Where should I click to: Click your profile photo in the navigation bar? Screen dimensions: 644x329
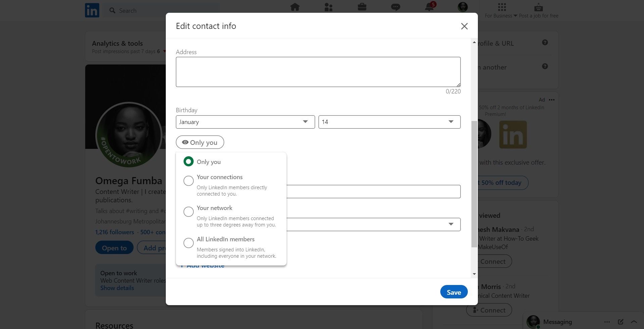pyautogui.click(x=462, y=7)
